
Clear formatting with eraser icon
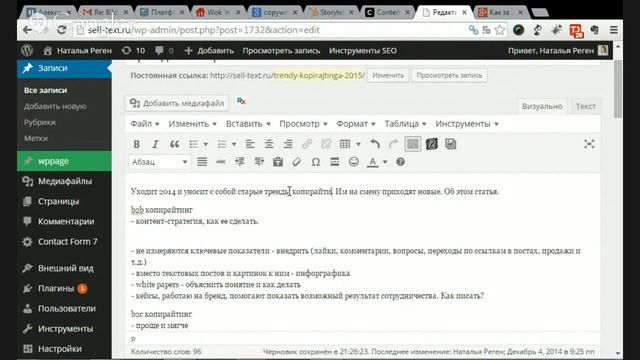[297, 162]
